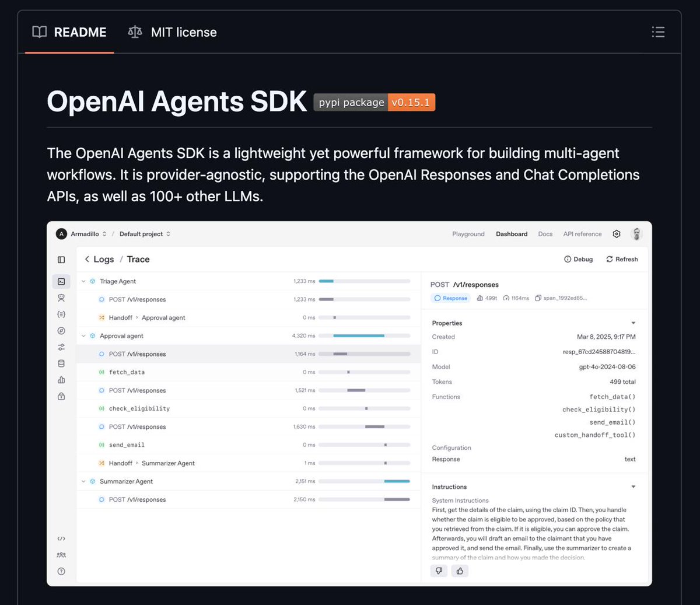Click the Debug button
Image resolution: width=700 pixels, height=605 pixels.
tap(578, 260)
